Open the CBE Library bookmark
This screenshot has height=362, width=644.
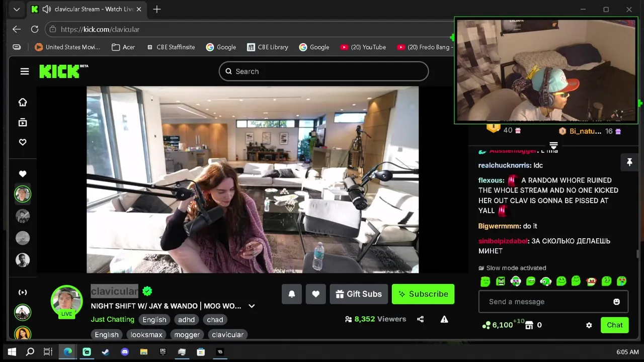coord(268,47)
